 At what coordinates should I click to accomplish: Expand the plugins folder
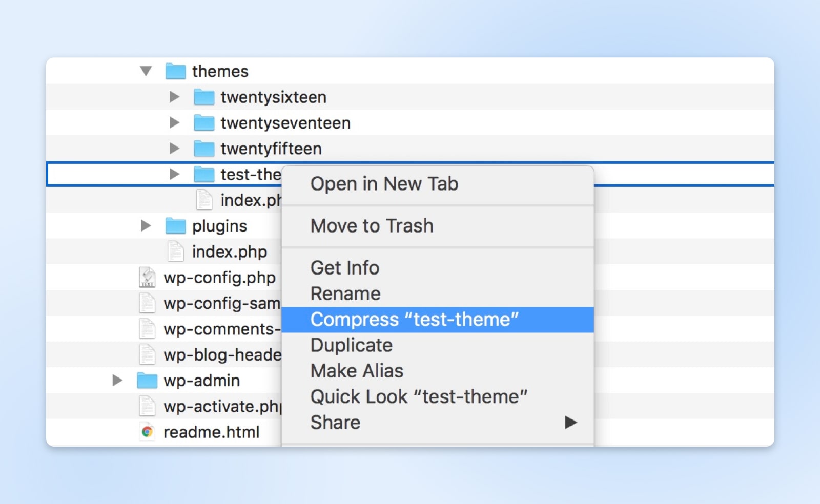[x=146, y=225]
